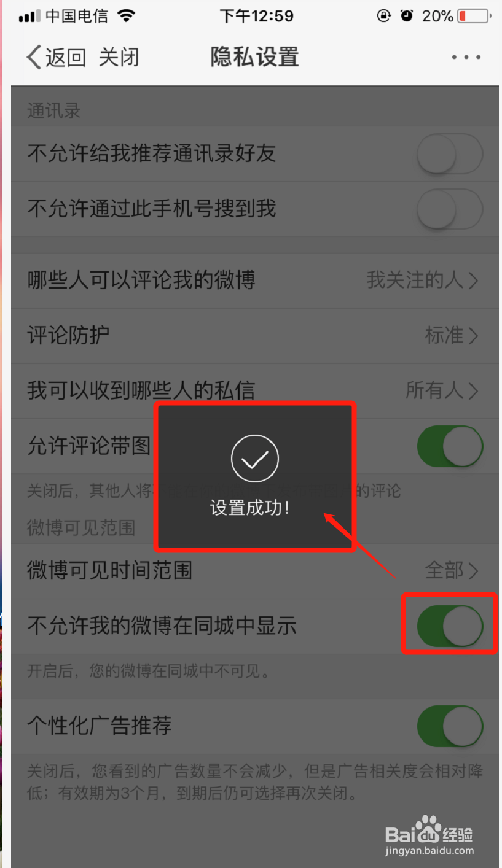The image size is (502, 868).
Task: Open the three-dot more options menu
Action: (466, 57)
